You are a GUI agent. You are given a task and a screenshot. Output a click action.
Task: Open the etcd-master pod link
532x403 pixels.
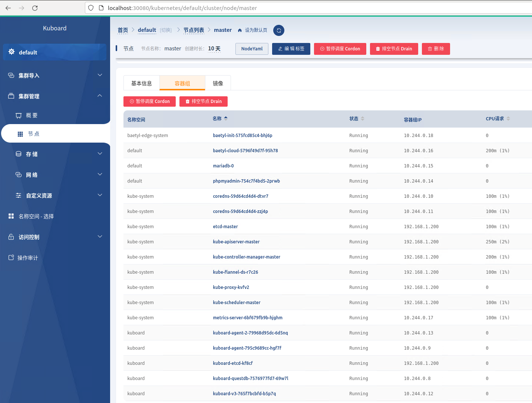[225, 227]
